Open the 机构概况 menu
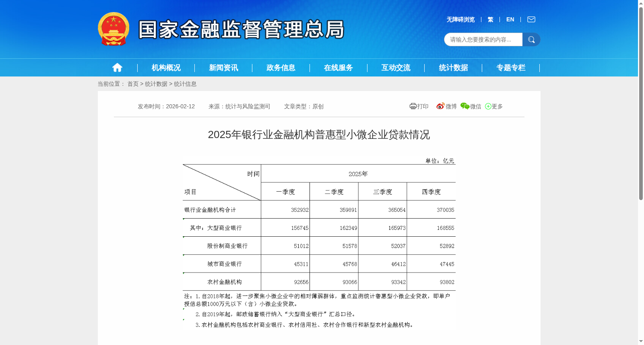The height and width of the screenshot is (345, 644). [166, 68]
